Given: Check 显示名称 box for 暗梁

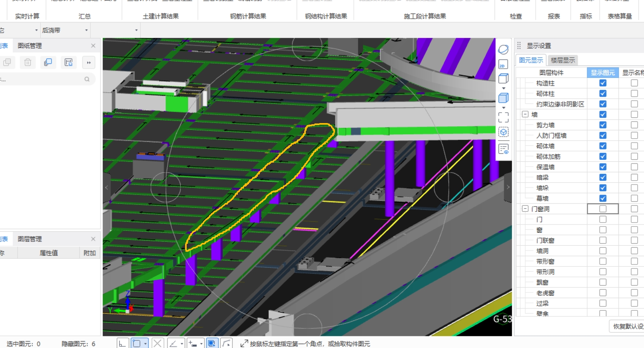Looking at the screenshot, I should 634,177.
